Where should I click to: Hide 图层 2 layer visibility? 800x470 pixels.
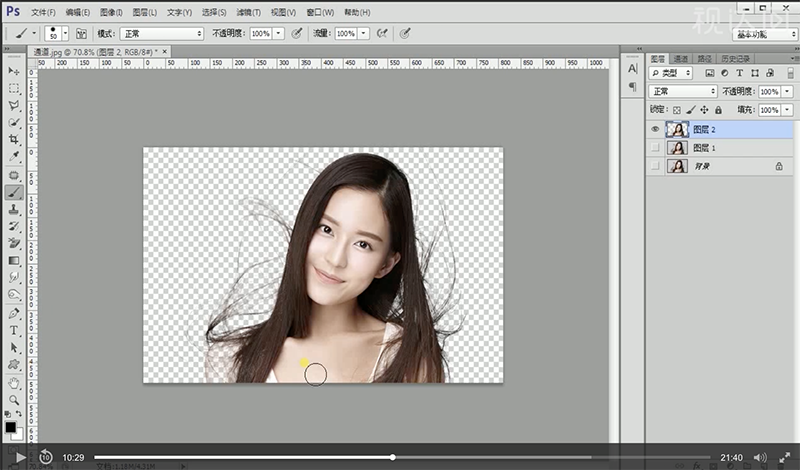click(655, 130)
